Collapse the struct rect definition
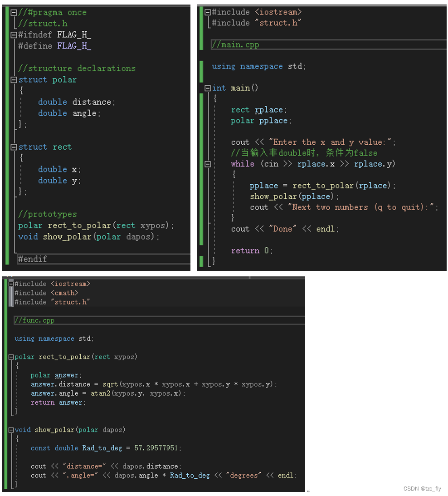This screenshot has height=496, width=448. click(x=14, y=147)
